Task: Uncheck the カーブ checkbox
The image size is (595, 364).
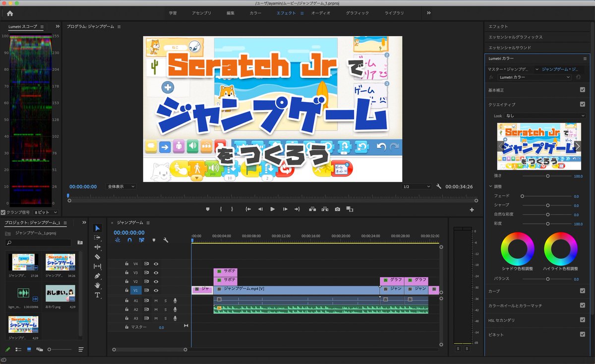Action: tap(583, 291)
